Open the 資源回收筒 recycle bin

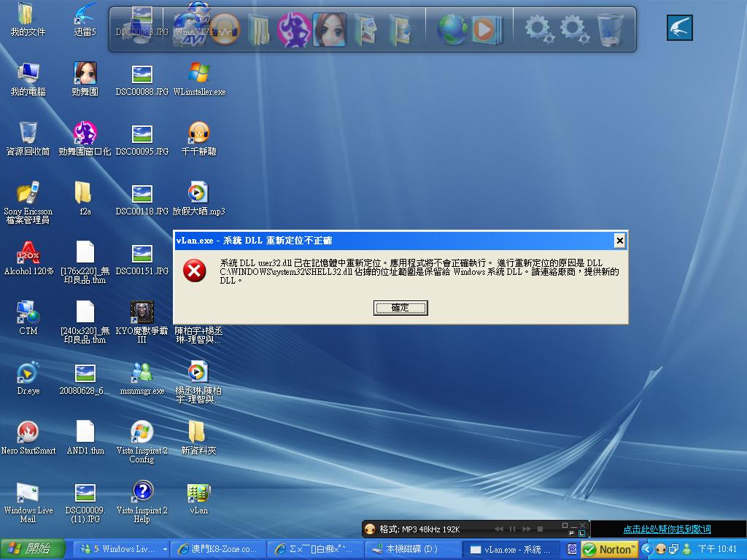click(x=28, y=139)
